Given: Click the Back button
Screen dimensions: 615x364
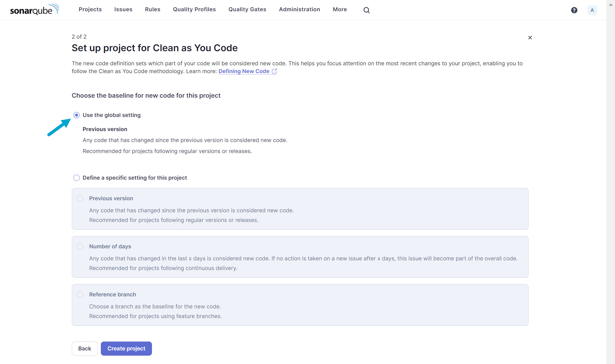Looking at the screenshot, I should point(85,348).
